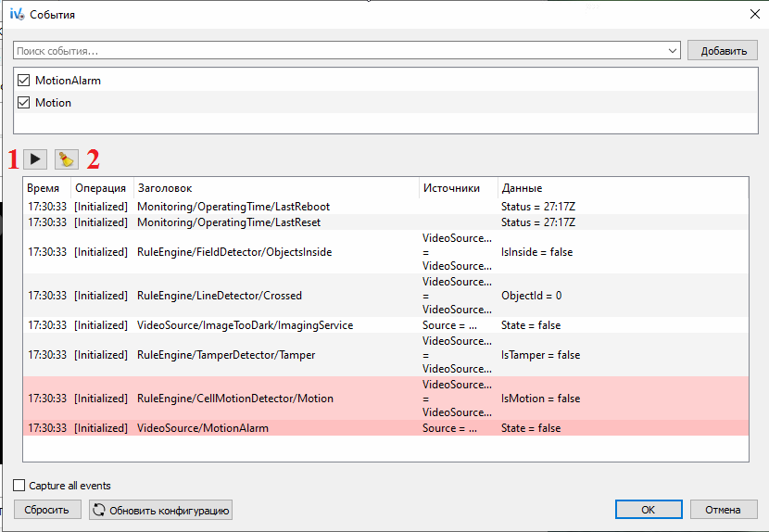769x532 pixels.
Task: Start event capture with the play button
Action: (x=35, y=159)
